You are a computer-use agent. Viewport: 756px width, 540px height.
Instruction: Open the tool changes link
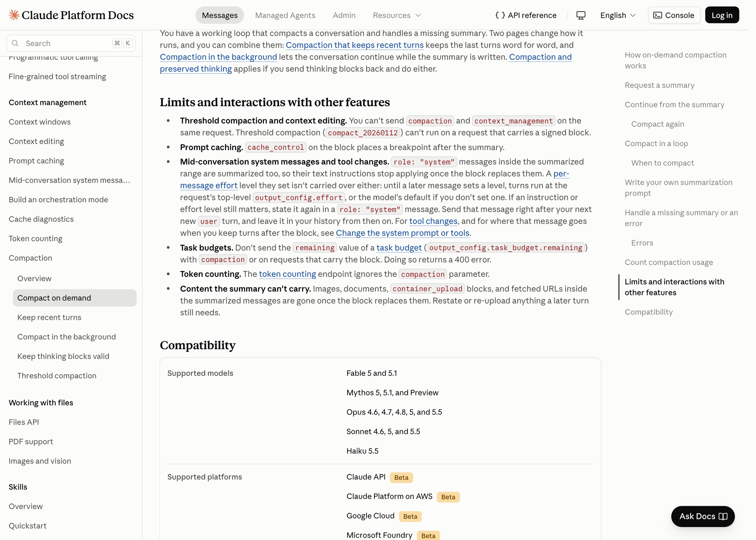(433, 221)
